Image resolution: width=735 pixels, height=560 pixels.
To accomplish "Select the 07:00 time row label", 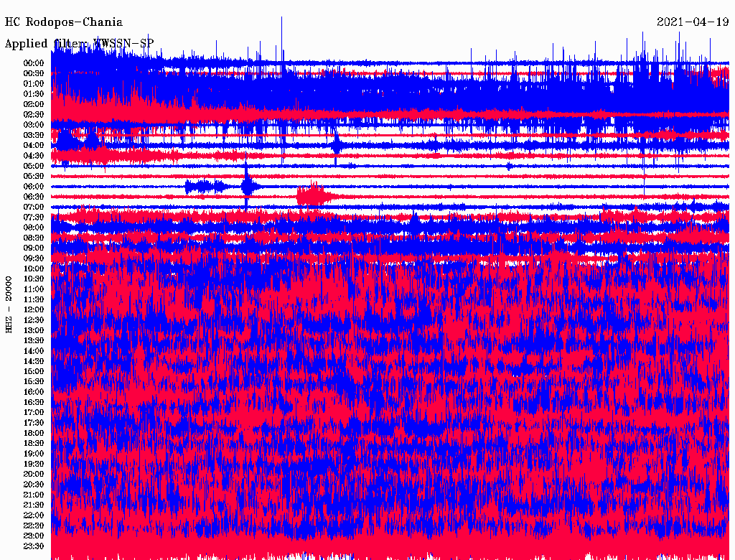I will (x=34, y=207).
